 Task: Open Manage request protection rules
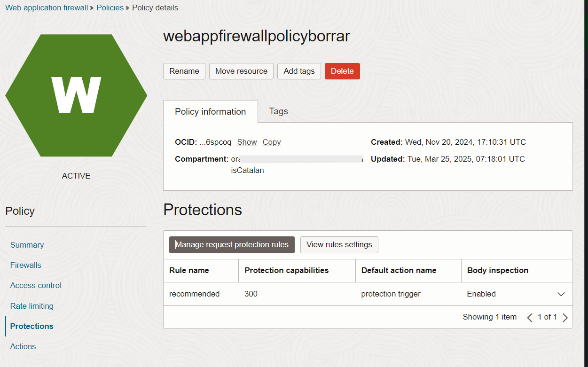pos(232,245)
